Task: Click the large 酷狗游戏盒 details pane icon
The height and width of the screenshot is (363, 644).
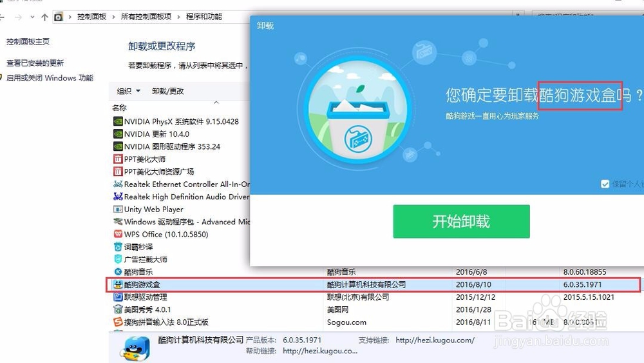Action: coord(135,348)
